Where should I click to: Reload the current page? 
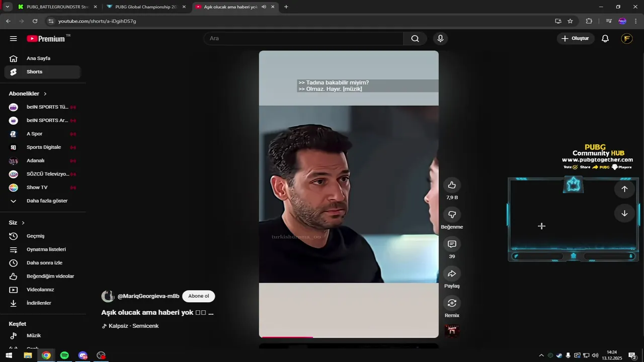click(x=35, y=21)
